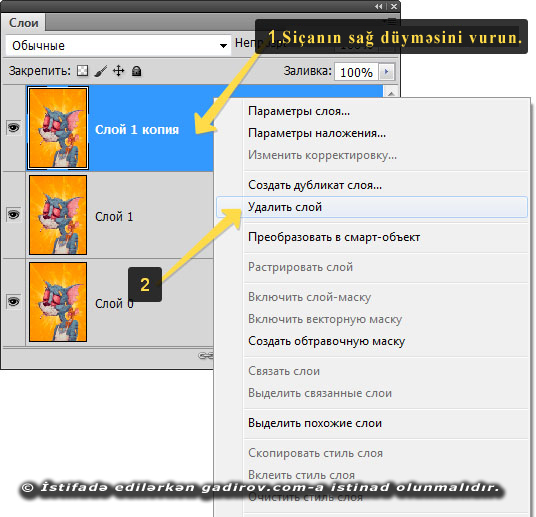Screen dimensions: 536x517
Task: Click the Закрепить label
Action: pos(40,71)
